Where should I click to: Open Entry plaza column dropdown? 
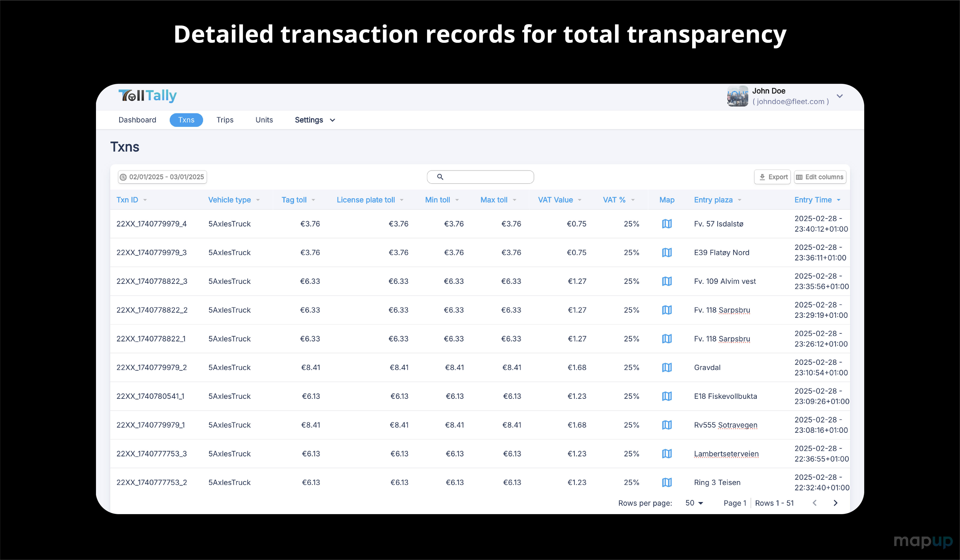click(739, 200)
